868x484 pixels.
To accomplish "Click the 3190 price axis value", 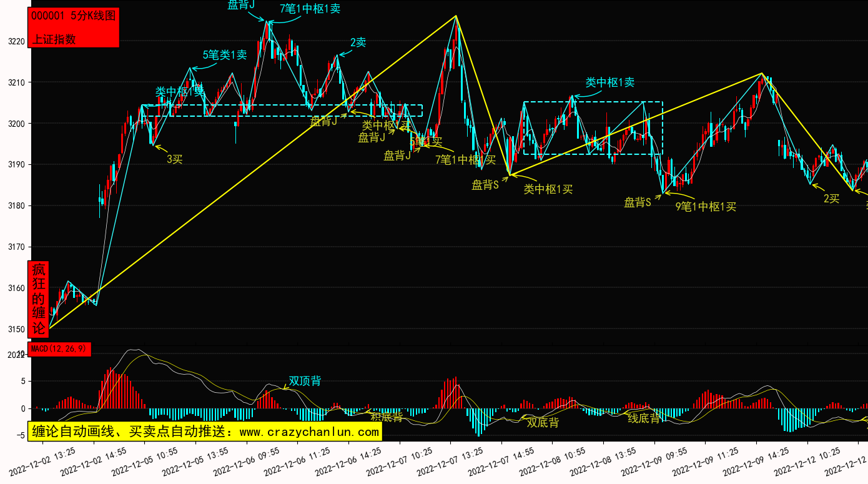I will click(x=16, y=165).
